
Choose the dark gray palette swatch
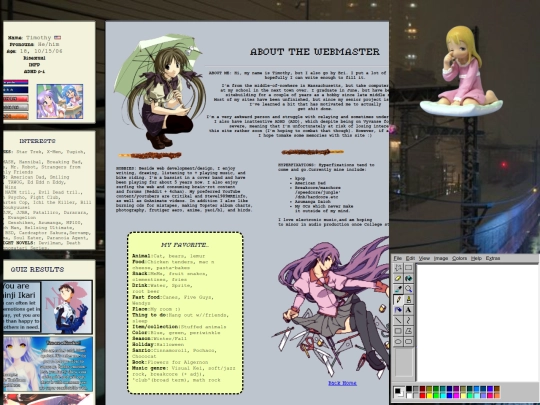416,388
